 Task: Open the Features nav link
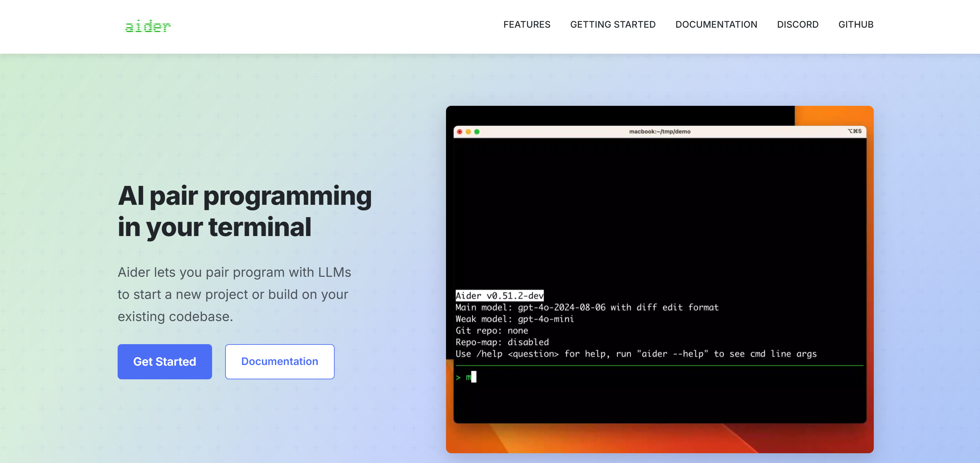pyautogui.click(x=526, y=25)
